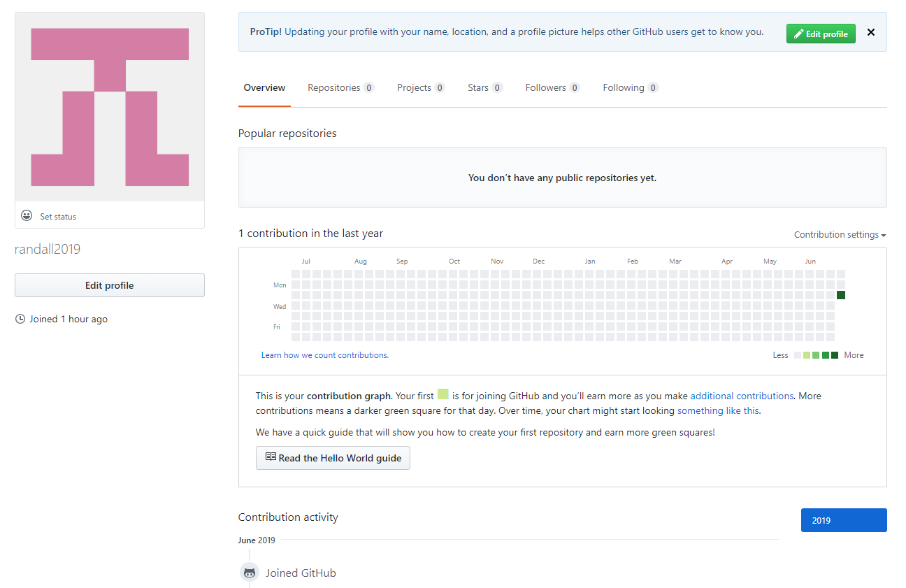Click the something like this link
The width and height of the screenshot is (906, 588).
[x=718, y=410]
